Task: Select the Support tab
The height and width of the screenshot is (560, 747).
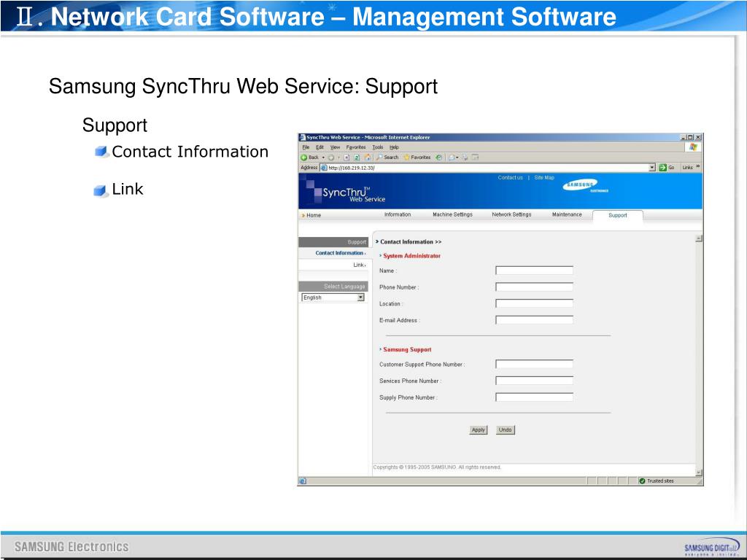Action: (x=618, y=215)
